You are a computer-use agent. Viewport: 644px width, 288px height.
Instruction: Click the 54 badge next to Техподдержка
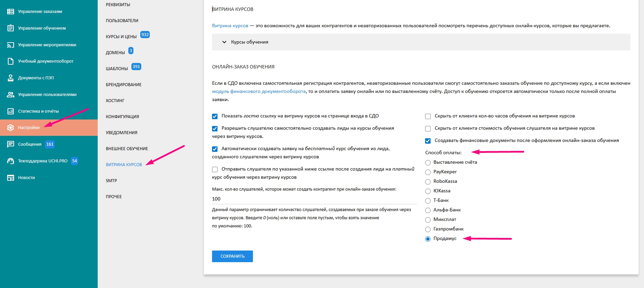pos(75,161)
